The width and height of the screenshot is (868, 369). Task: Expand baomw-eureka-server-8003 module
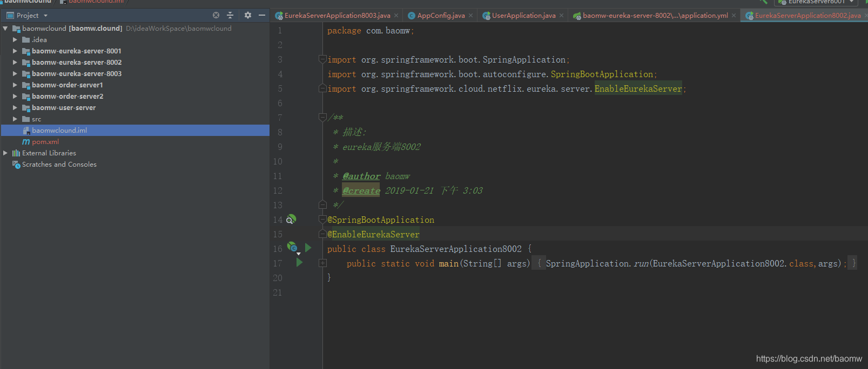(15, 74)
